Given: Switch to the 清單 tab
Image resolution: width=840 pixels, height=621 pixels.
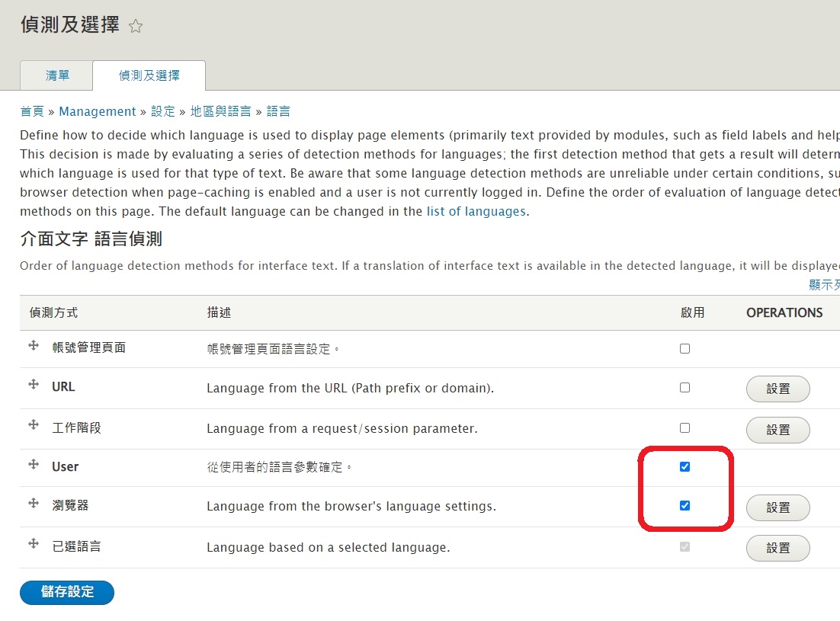Looking at the screenshot, I should pos(57,75).
